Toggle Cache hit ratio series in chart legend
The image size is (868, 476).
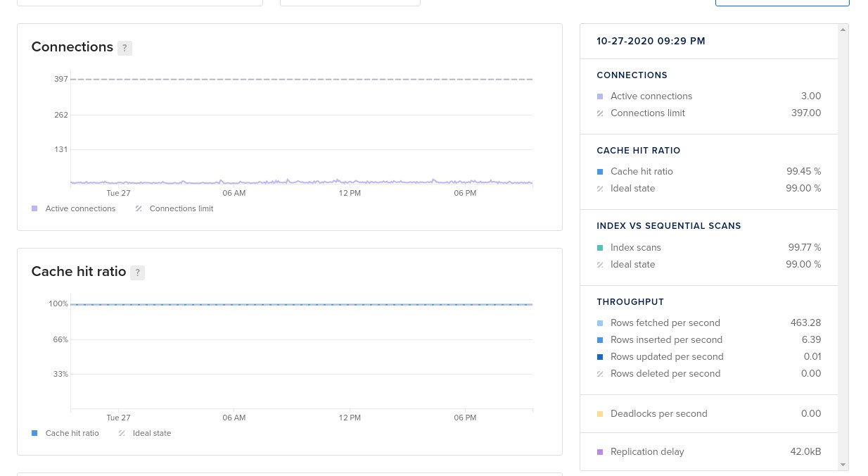(x=65, y=433)
